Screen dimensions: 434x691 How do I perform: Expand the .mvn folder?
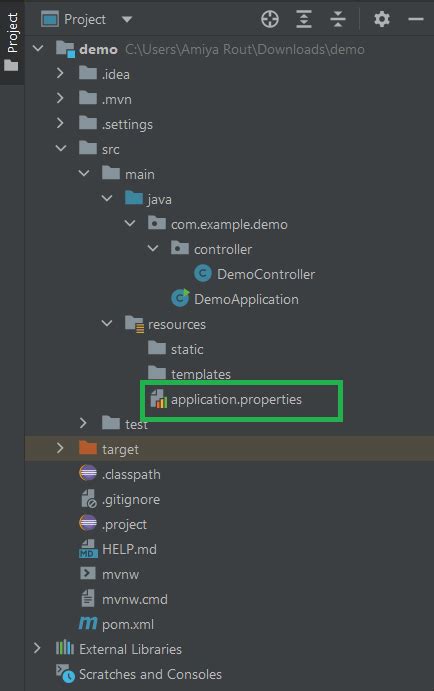click(x=60, y=98)
